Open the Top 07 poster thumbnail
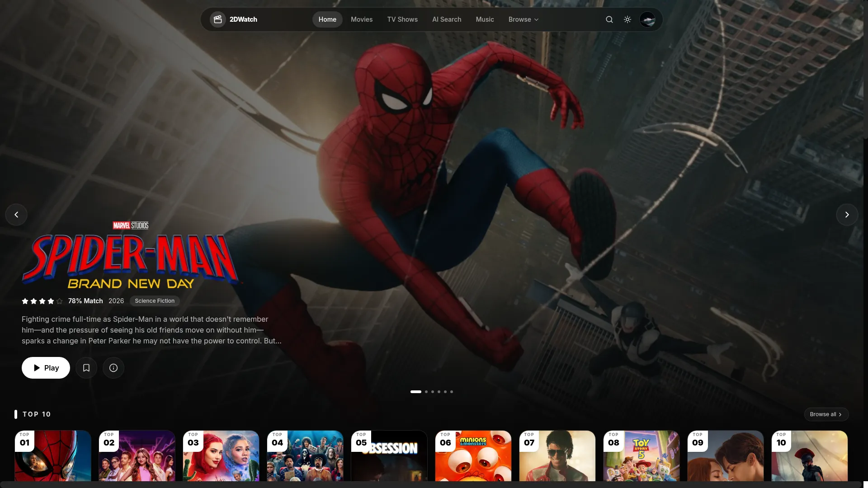This screenshot has height=488, width=868. (x=557, y=456)
